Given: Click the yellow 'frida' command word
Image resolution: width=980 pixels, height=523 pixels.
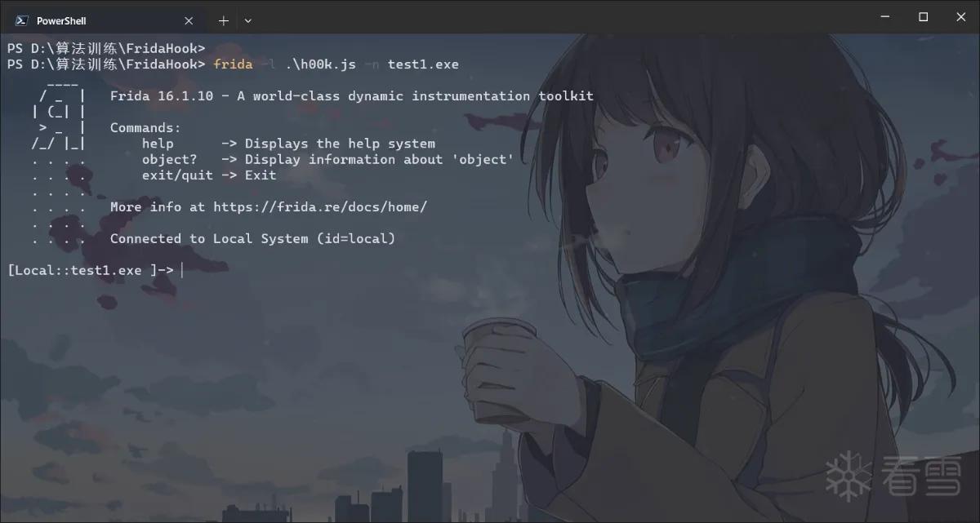Looking at the screenshot, I should [233, 64].
